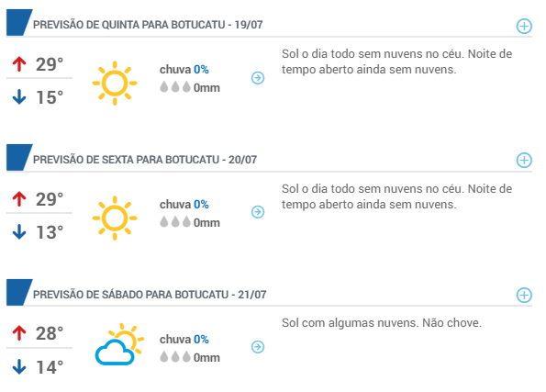
Task: Click Thursday's chuva 0% label
Action: coord(184,70)
